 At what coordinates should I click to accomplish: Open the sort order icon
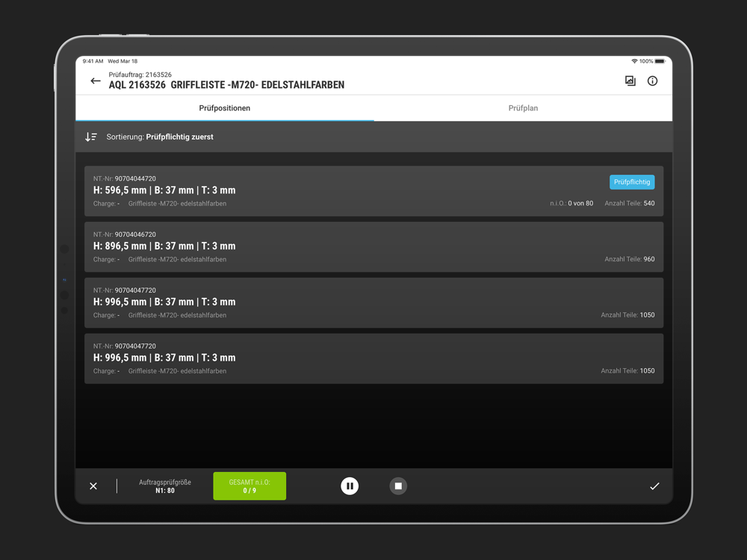(91, 137)
